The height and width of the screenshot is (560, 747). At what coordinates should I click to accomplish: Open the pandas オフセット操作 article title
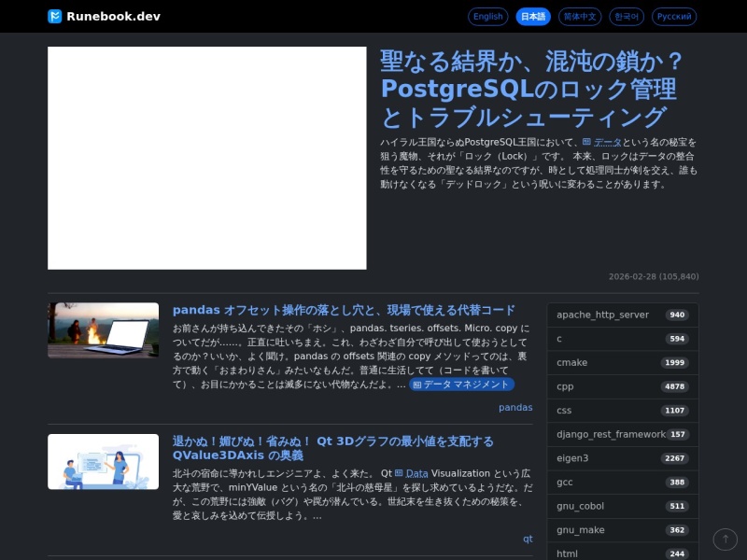[344, 310]
